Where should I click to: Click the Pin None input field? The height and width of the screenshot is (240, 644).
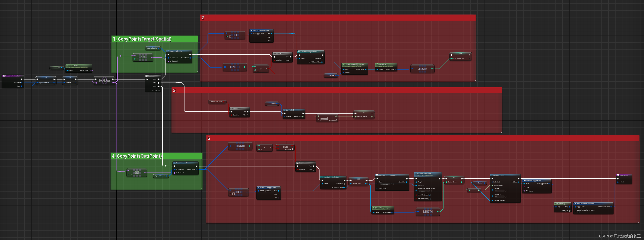click(531, 191)
